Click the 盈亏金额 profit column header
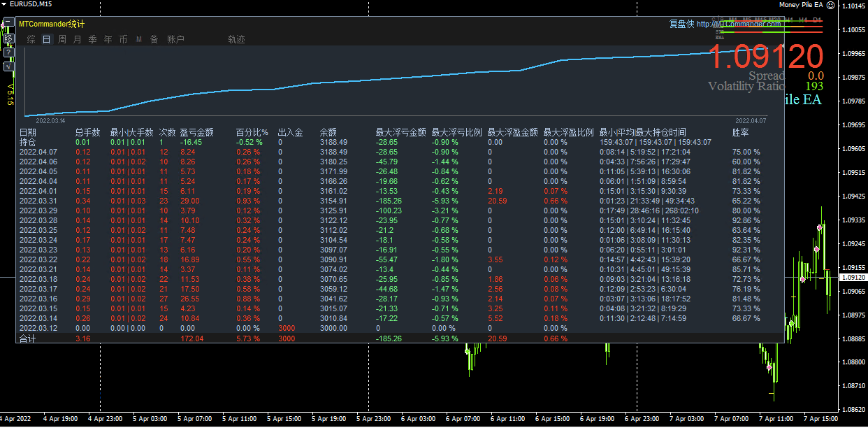Screen dimensions: 868x428 click(x=197, y=132)
